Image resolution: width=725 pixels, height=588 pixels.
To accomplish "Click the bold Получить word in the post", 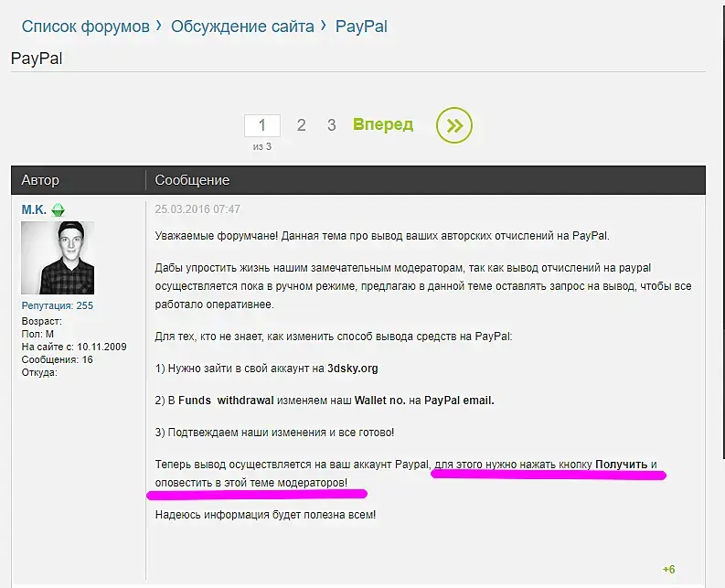I will [x=622, y=464].
